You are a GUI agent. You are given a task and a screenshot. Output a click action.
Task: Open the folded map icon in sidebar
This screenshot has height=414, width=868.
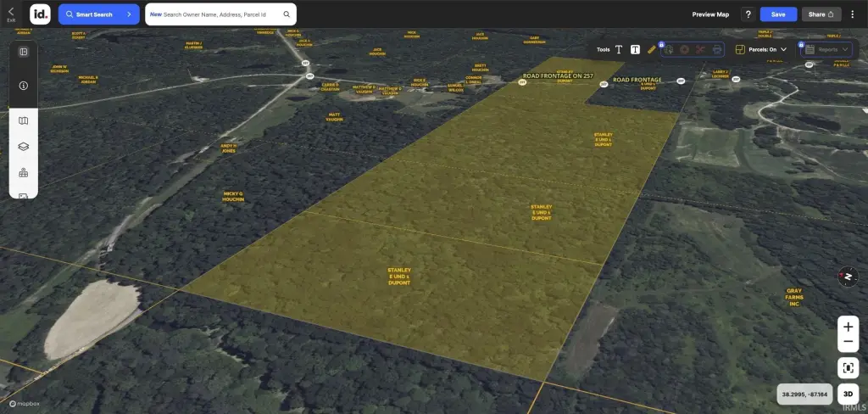[x=24, y=120]
